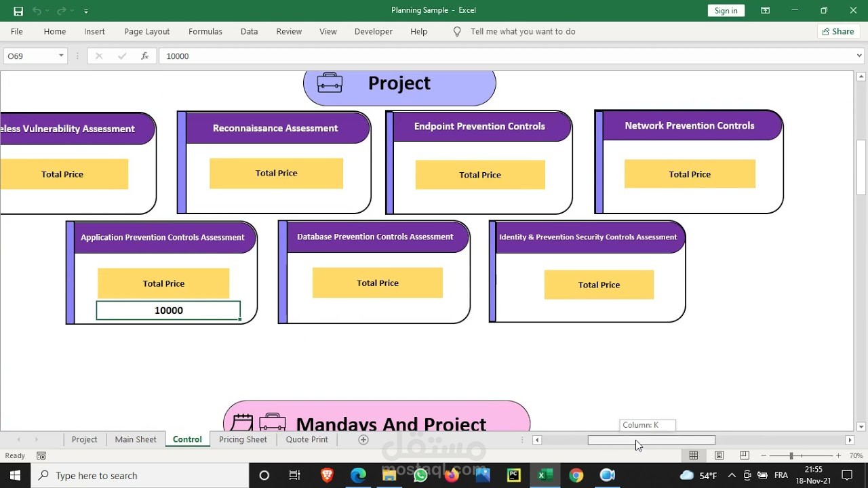Viewport: 868px width, 488px height.
Task: Open the Formulas ribbon tab
Action: [x=205, y=31]
